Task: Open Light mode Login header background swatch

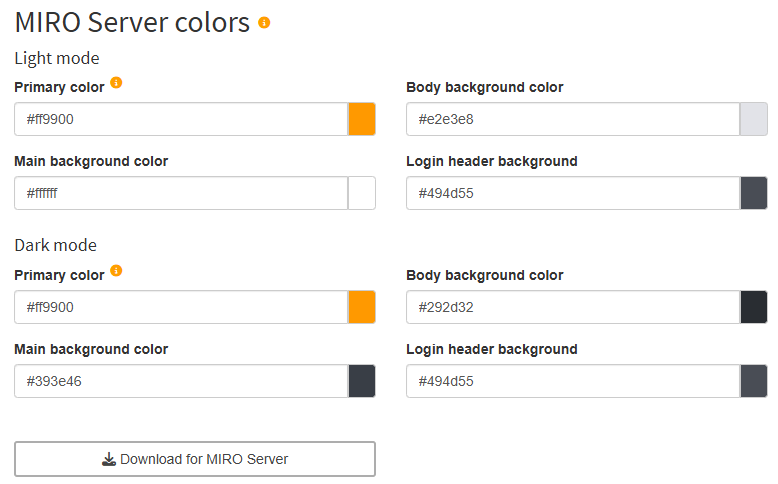Action: [x=753, y=193]
